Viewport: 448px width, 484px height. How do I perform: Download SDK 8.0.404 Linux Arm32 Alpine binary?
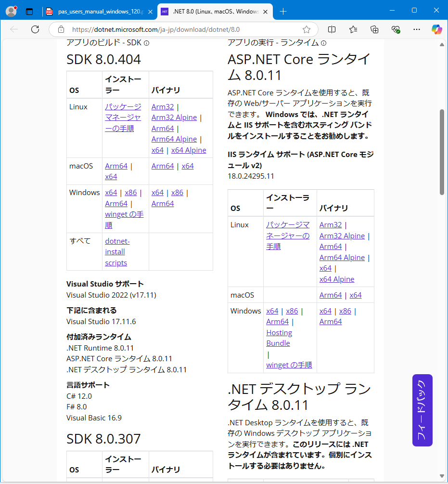coord(174,118)
